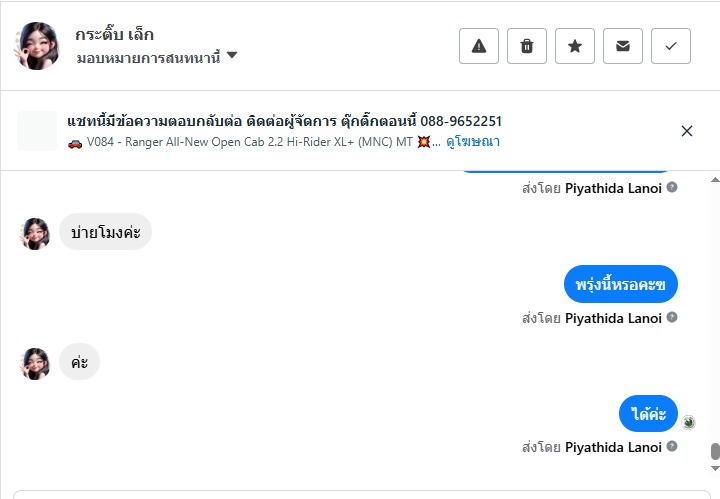Select the บ่ายโมงค่ะ message bubble
The image size is (720, 499).
pos(105,232)
